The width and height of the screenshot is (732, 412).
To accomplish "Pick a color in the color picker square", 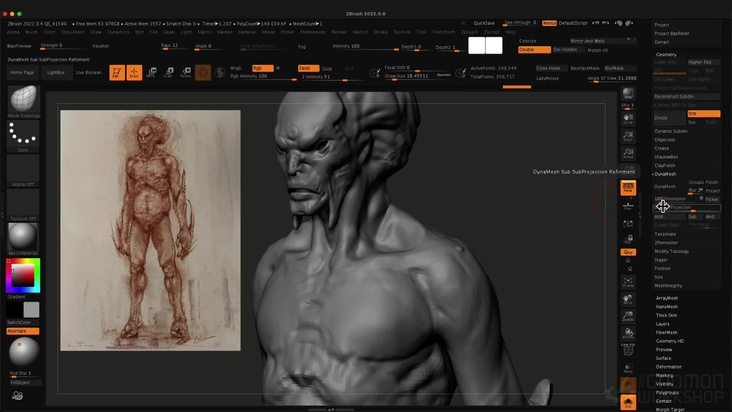I will click(x=23, y=275).
